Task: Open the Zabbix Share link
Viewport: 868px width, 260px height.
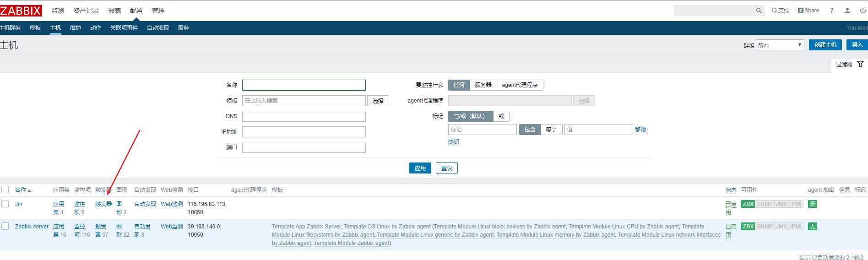Action: [x=808, y=11]
